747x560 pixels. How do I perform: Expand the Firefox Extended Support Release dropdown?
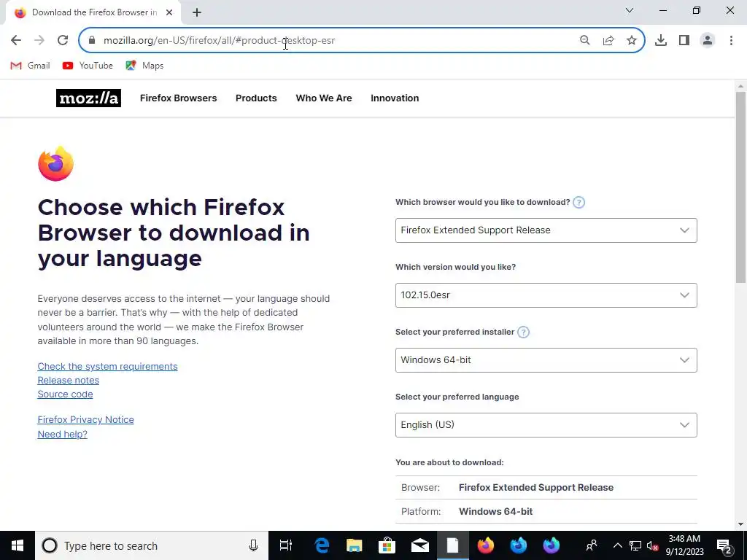click(x=546, y=230)
